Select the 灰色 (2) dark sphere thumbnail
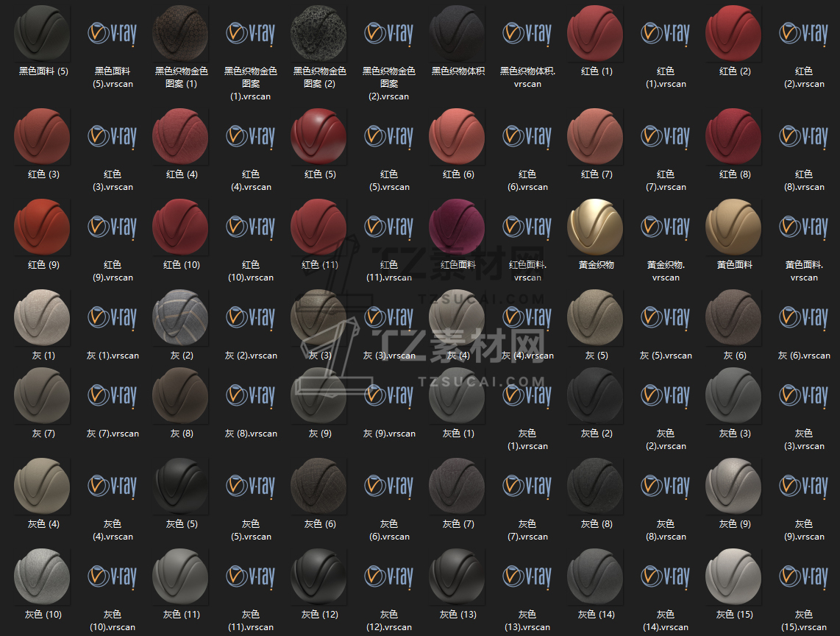Image resolution: width=840 pixels, height=636 pixels. coord(595,395)
